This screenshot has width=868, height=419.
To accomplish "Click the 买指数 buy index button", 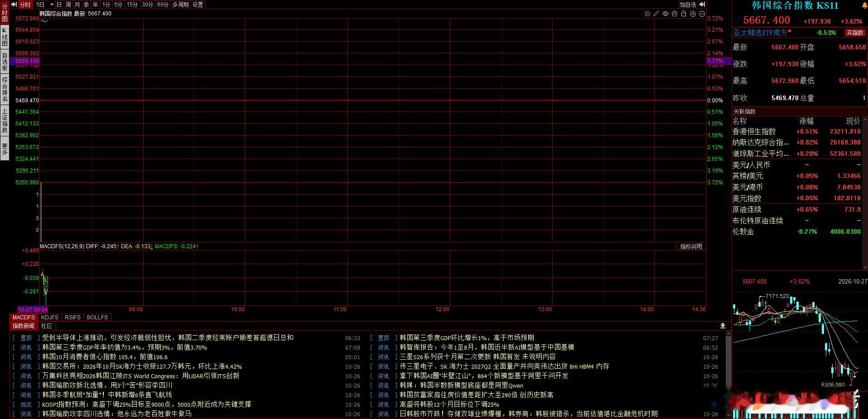I will (x=855, y=33).
